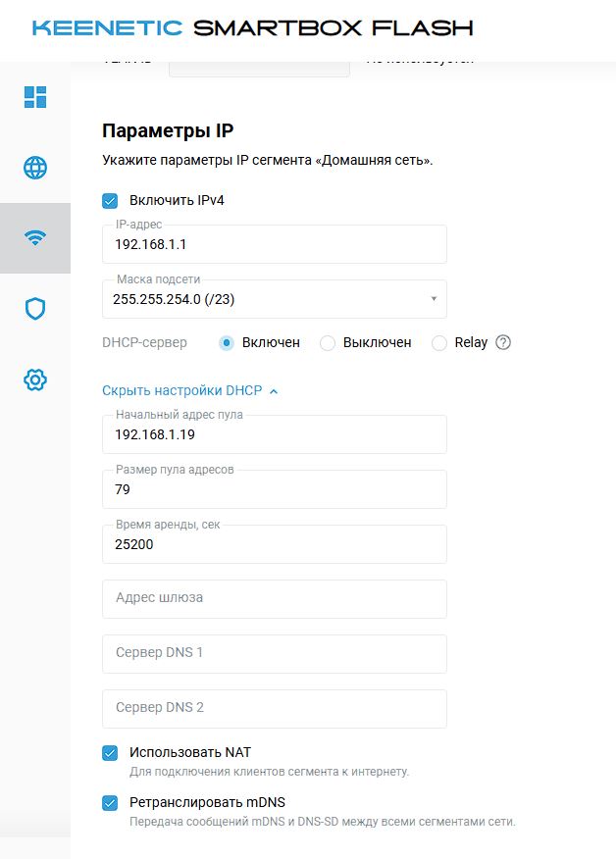Select the Relay DHCP radio option
Screen dimensions: 616x859
[x=439, y=343]
